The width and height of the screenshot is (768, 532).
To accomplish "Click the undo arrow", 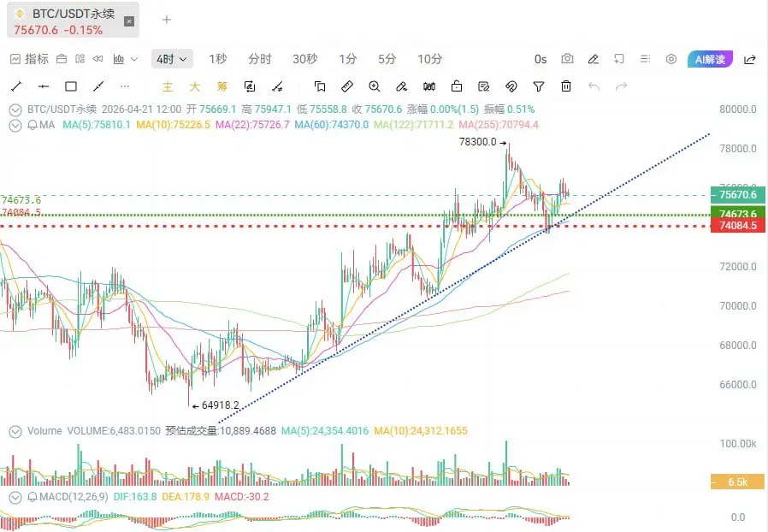I will click(594, 86).
